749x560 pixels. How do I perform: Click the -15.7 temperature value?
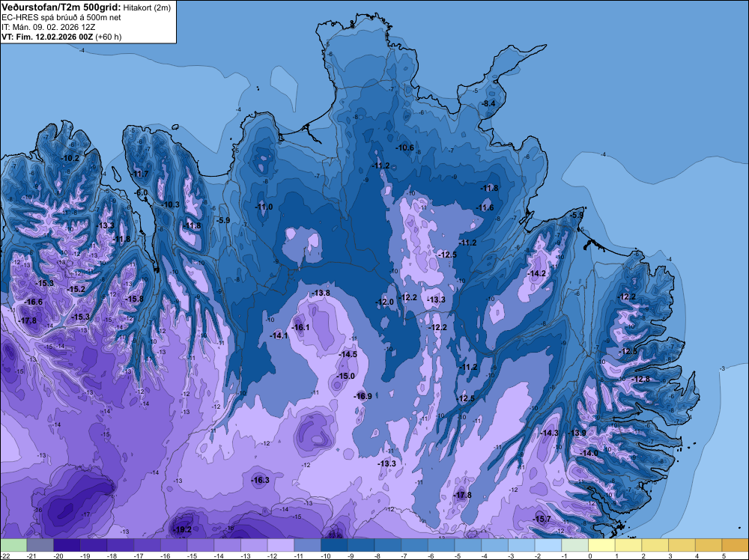pos(542,519)
